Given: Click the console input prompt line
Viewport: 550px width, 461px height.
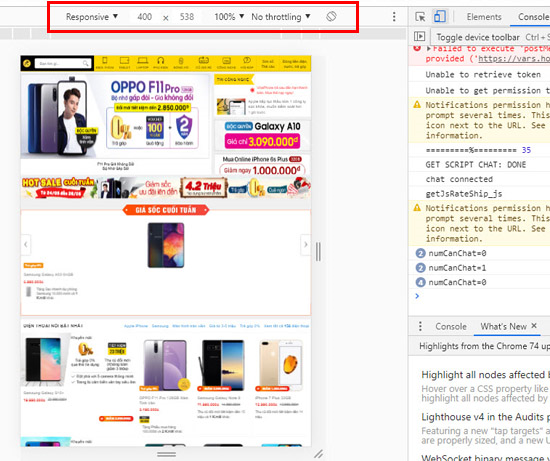Looking at the screenshot, I should pos(479,296).
